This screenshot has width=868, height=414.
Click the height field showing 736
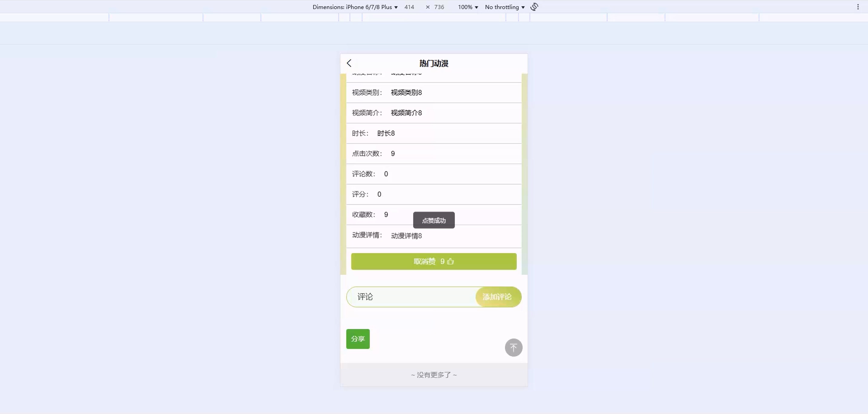click(439, 7)
